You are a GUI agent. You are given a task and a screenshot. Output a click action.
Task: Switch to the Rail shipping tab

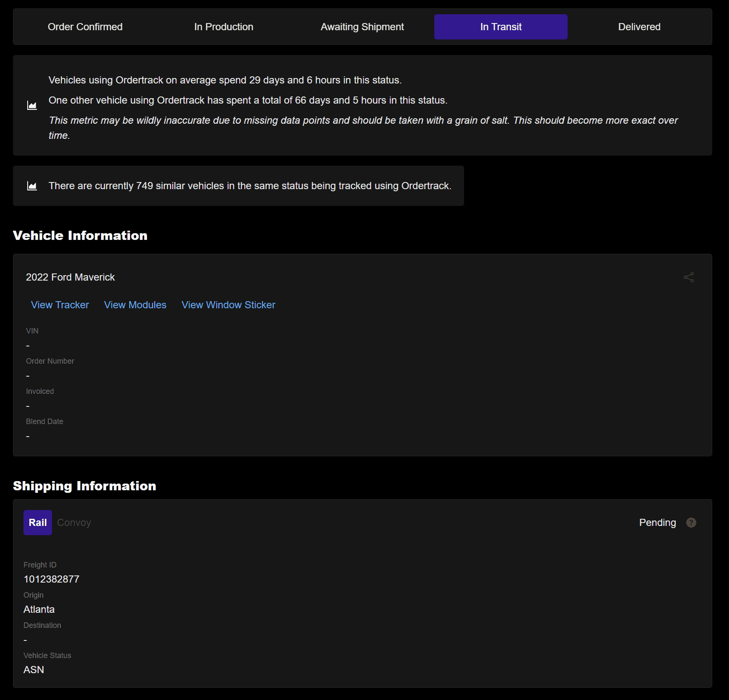38,523
